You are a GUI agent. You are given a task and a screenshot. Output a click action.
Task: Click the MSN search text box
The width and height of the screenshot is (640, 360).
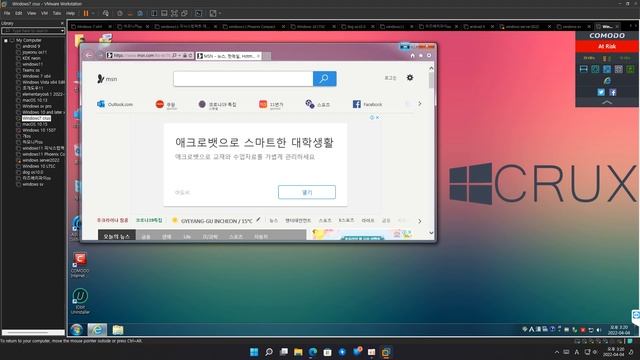click(243, 79)
